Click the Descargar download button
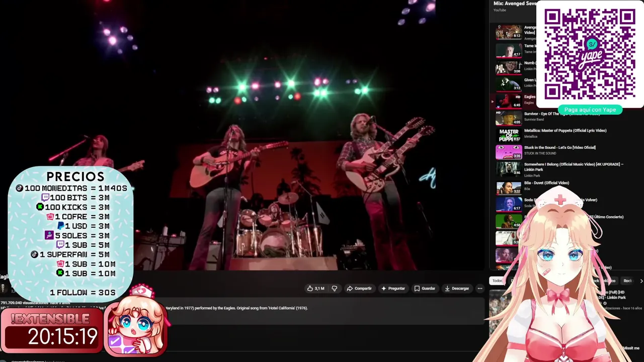The image size is (644, 362). tap(457, 289)
